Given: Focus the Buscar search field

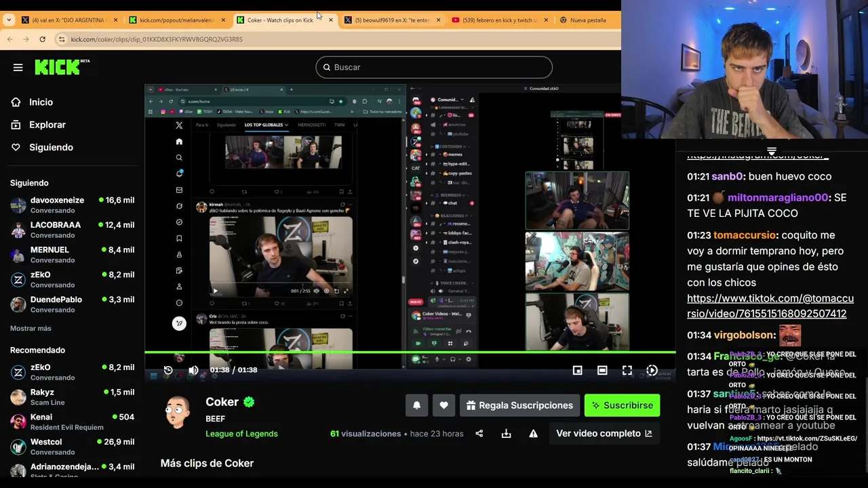Looking at the screenshot, I should (434, 67).
